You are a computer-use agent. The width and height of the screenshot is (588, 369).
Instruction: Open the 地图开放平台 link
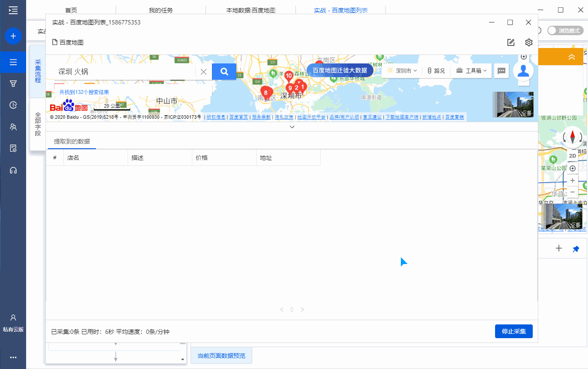pos(311,117)
